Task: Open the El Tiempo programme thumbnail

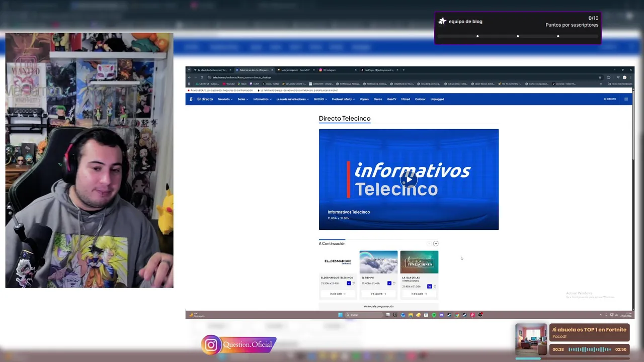Action: click(x=378, y=262)
